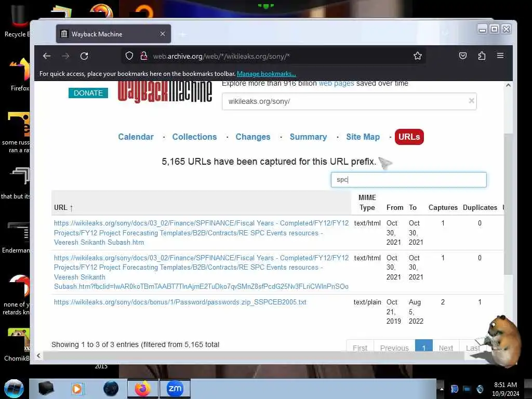
Task: Click the DONATE button
Action: [88, 93]
